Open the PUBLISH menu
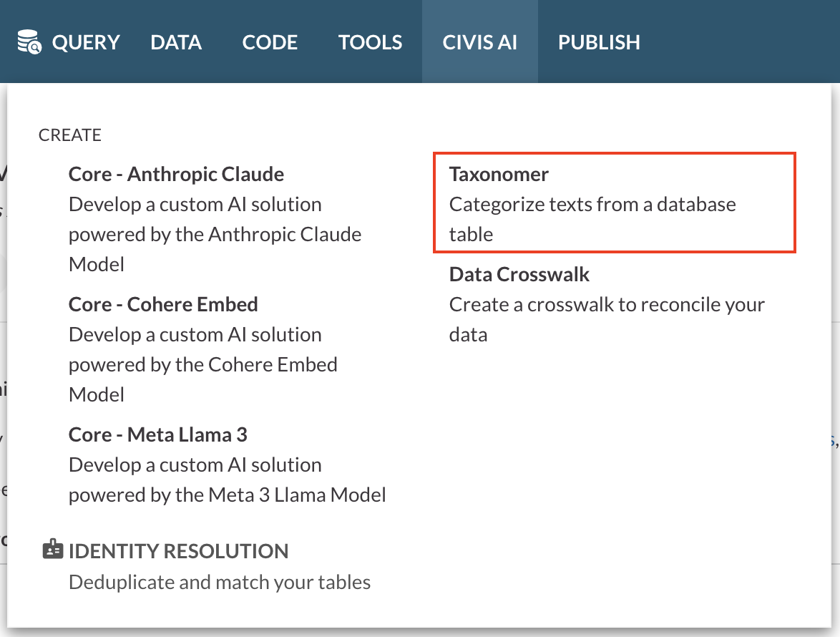This screenshot has width=840, height=637. 599,42
